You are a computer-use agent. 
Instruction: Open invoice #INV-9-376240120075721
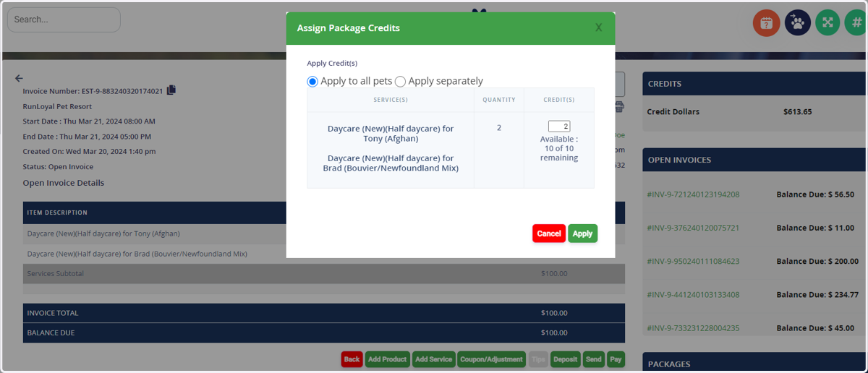[x=693, y=228]
